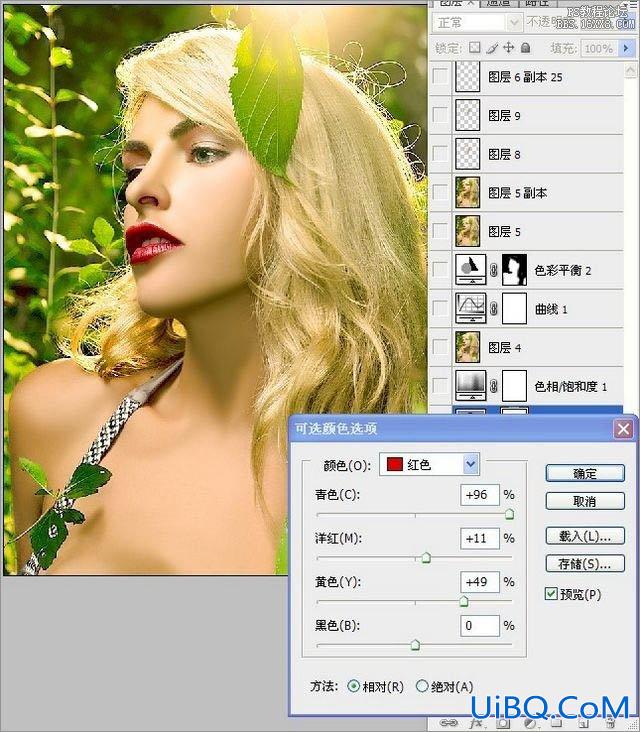Open the 颜色(O) color dropdown showing 红色
The height and width of the screenshot is (732, 640).
pos(429,464)
